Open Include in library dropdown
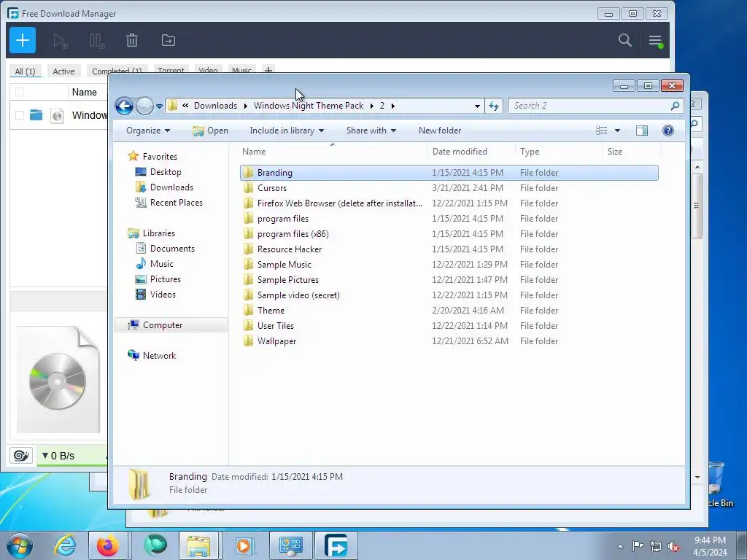 coord(286,131)
